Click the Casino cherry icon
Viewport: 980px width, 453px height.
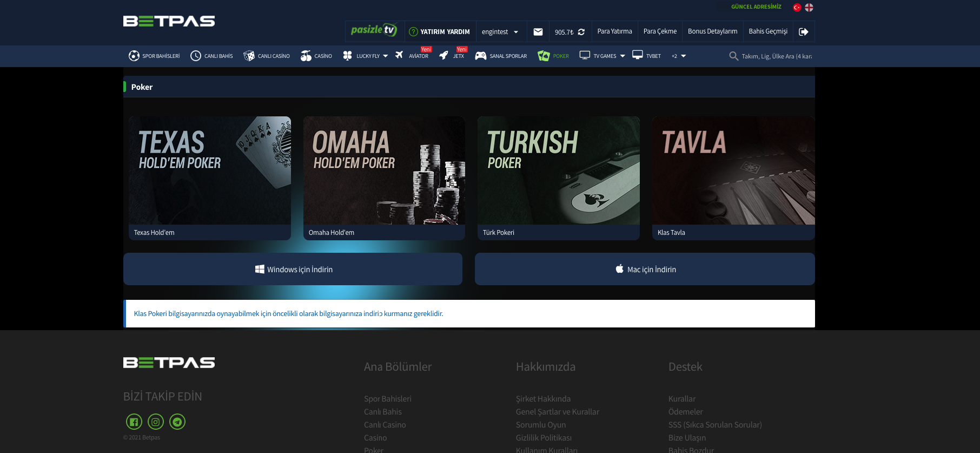click(x=306, y=56)
